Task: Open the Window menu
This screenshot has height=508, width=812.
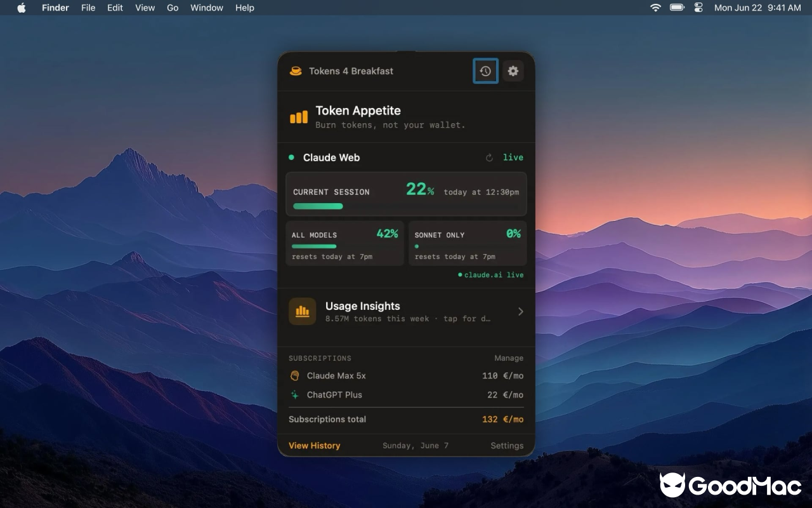Action: (x=207, y=8)
